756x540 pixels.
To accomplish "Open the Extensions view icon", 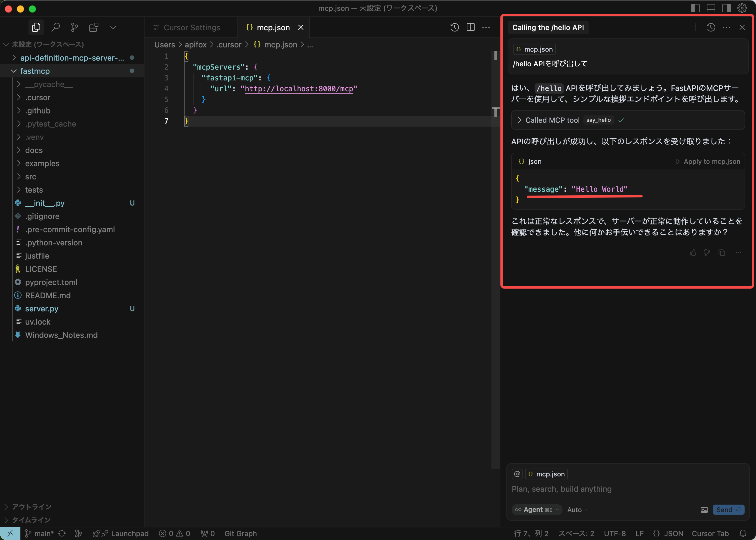I will click(94, 27).
